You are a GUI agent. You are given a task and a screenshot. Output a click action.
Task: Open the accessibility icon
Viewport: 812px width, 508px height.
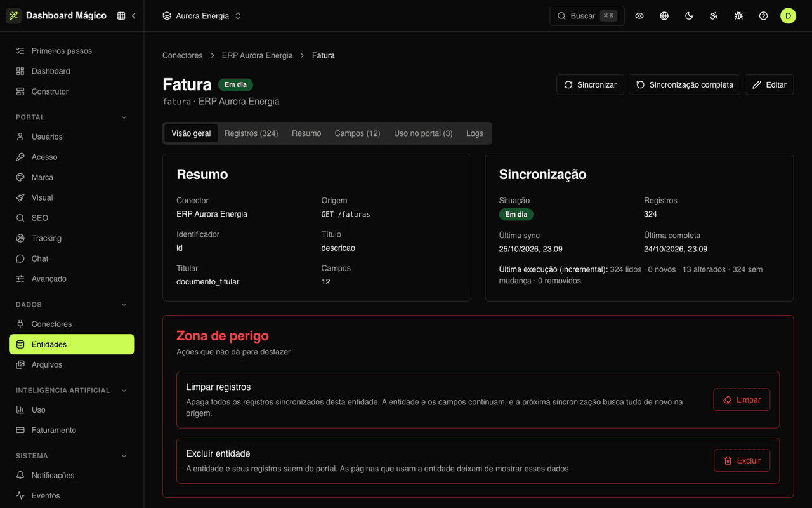(714, 16)
